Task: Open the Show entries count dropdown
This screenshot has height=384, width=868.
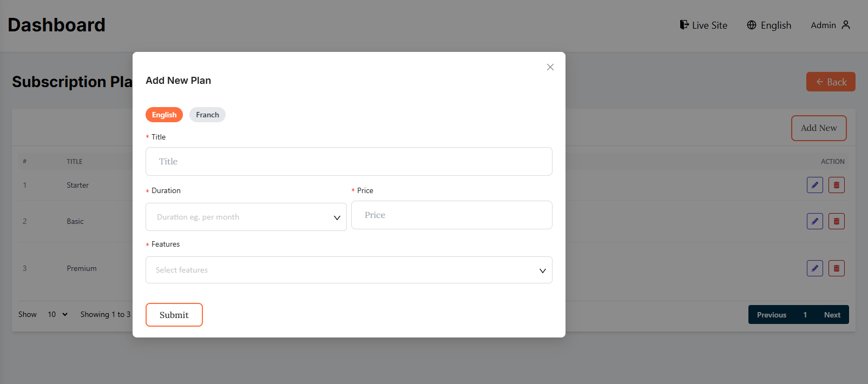Action: coord(57,314)
